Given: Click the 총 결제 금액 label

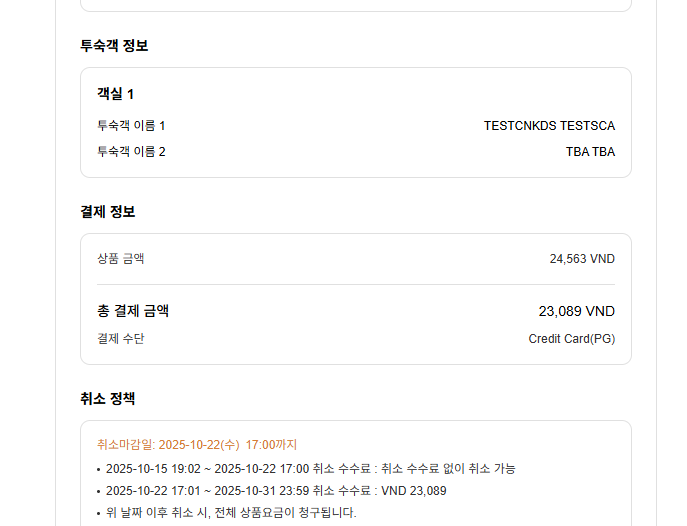Looking at the screenshot, I should tap(133, 311).
